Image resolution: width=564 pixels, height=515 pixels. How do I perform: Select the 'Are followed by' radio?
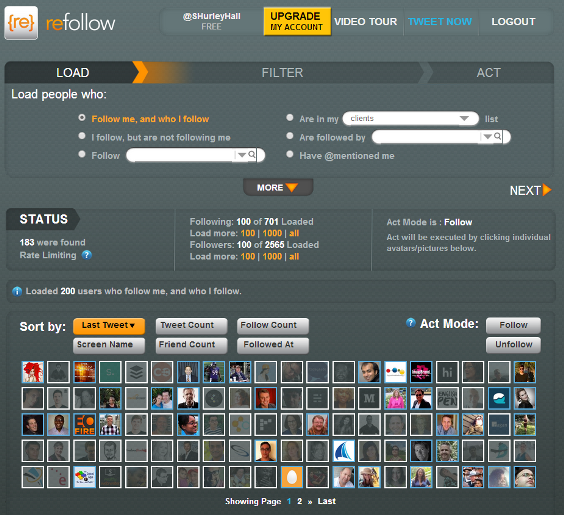(290, 136)
